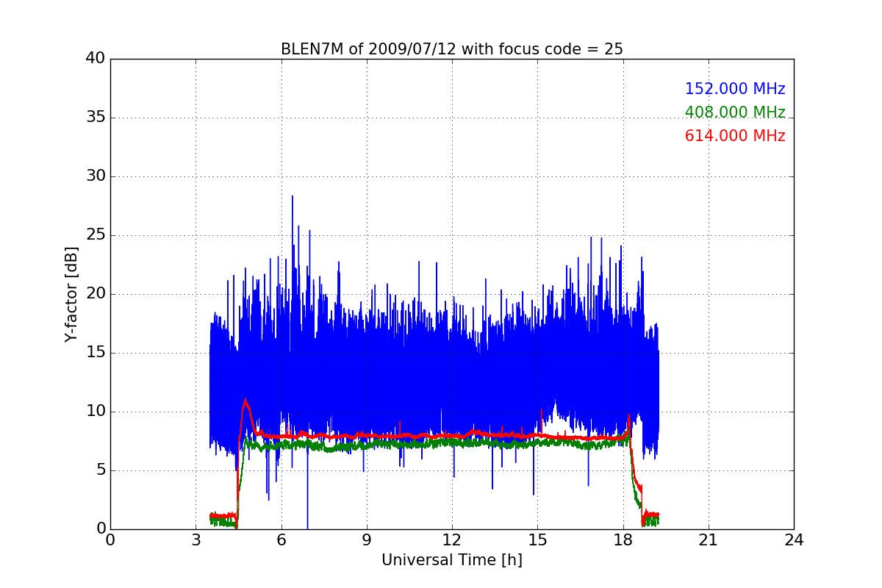Screen dimensions: 882x588
Task: Click the x-axis tick label 3
Action: tap(196, 540)
